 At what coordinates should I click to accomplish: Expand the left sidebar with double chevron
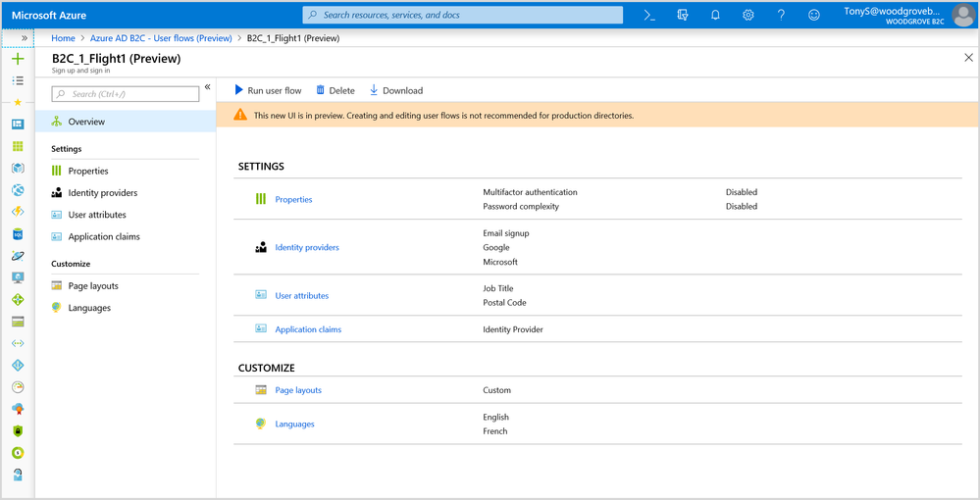(x=25, y=38)
